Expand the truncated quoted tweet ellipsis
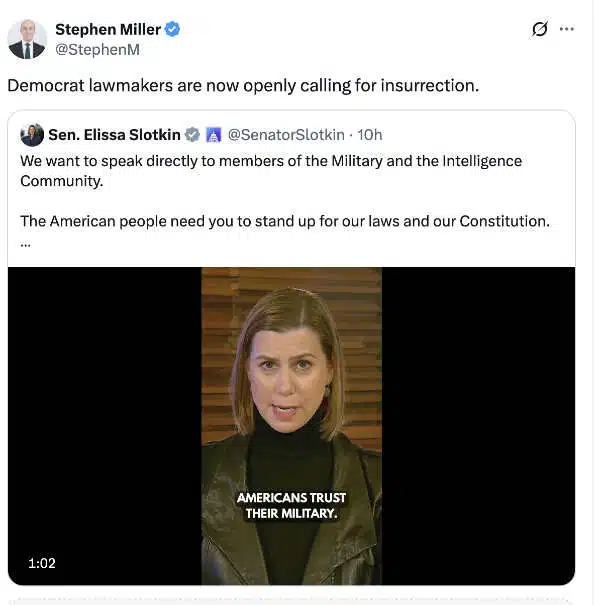 (x=25, y=243)
